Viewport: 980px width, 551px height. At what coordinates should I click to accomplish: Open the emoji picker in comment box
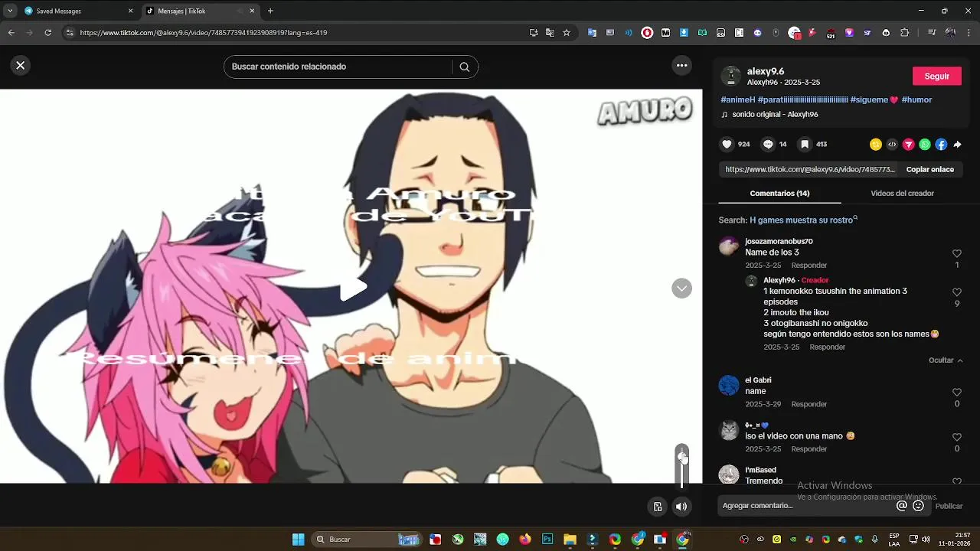click(919, 505)
